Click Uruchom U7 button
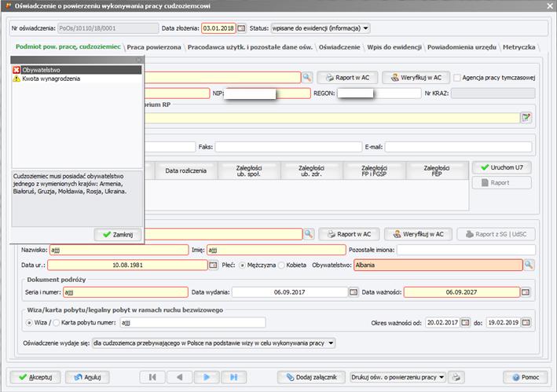This screenshot has width=557, height=392. [501, 167]
